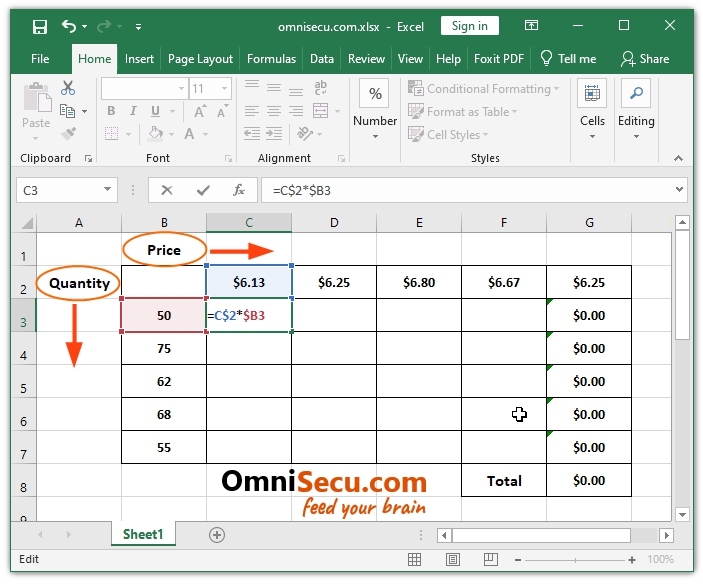Click Merge & Center icon
This screenshot has width=703, height=584.
pyautogui.click(x=321, y=111)
